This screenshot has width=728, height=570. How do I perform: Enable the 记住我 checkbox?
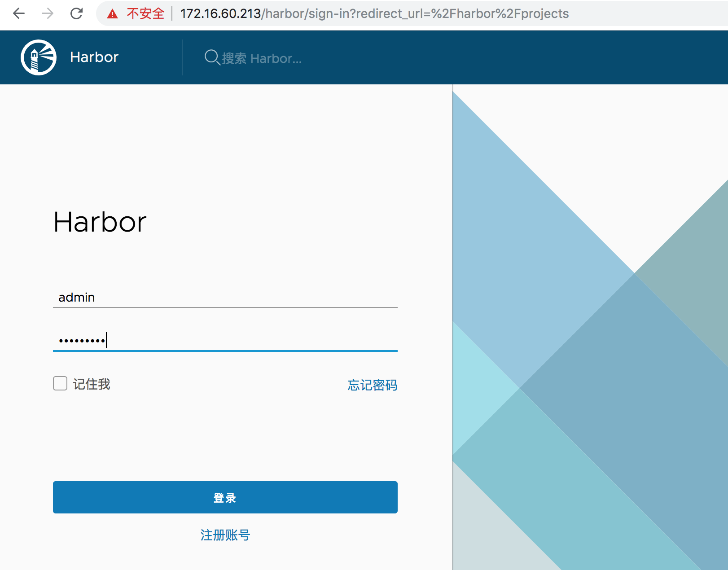tap(60, 384)
